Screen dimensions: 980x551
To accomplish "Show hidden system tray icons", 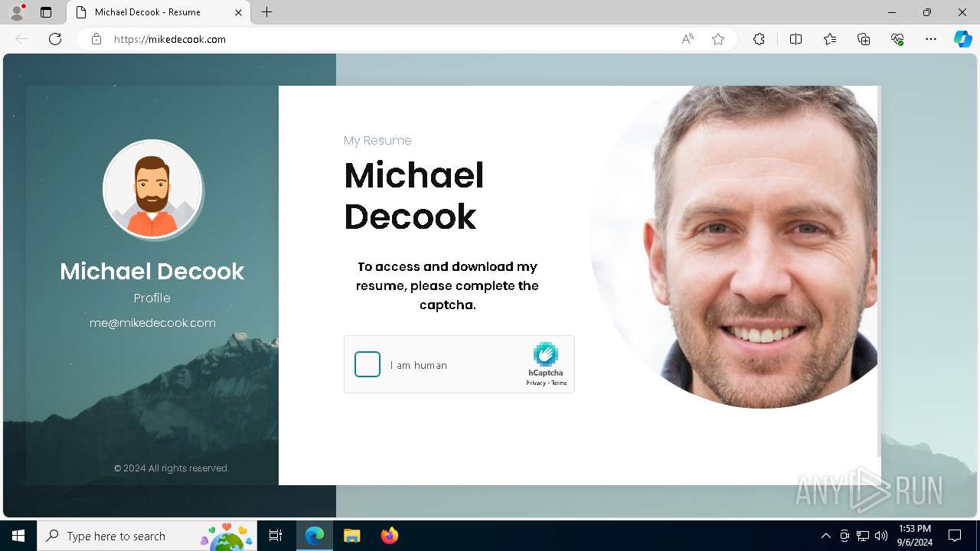I will click(x=825, y=536).
